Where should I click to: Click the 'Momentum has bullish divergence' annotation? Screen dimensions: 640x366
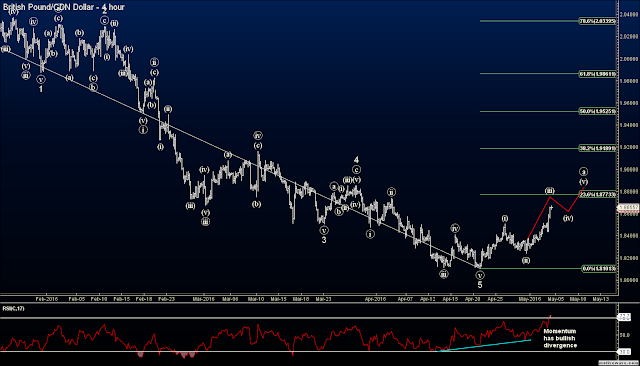(560, 338)
